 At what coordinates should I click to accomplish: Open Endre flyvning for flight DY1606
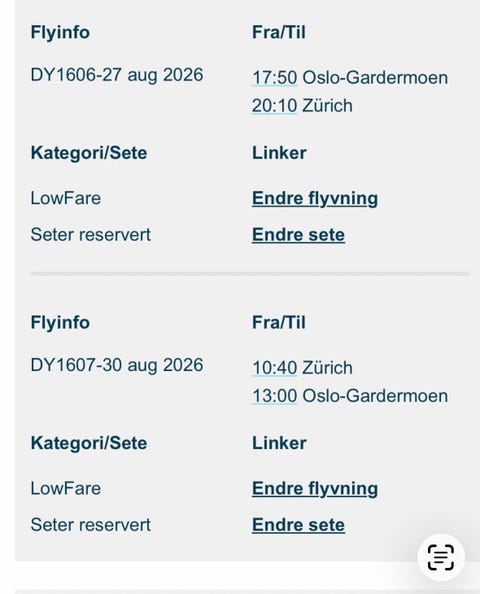[x=315, y=199]
